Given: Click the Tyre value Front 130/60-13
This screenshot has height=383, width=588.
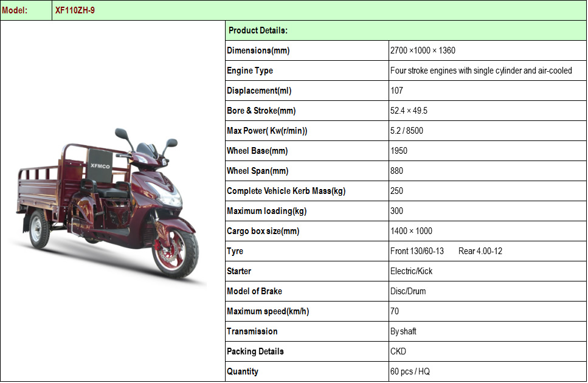Looking at the screenshot, I should (x=417, y=251).
